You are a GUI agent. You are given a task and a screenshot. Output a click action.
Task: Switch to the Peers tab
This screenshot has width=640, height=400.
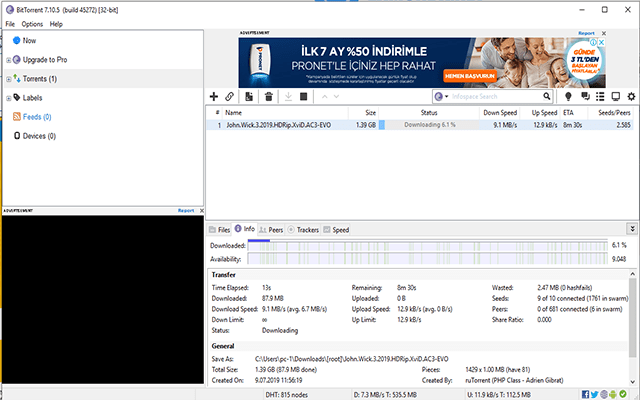(x=271, y=230)
